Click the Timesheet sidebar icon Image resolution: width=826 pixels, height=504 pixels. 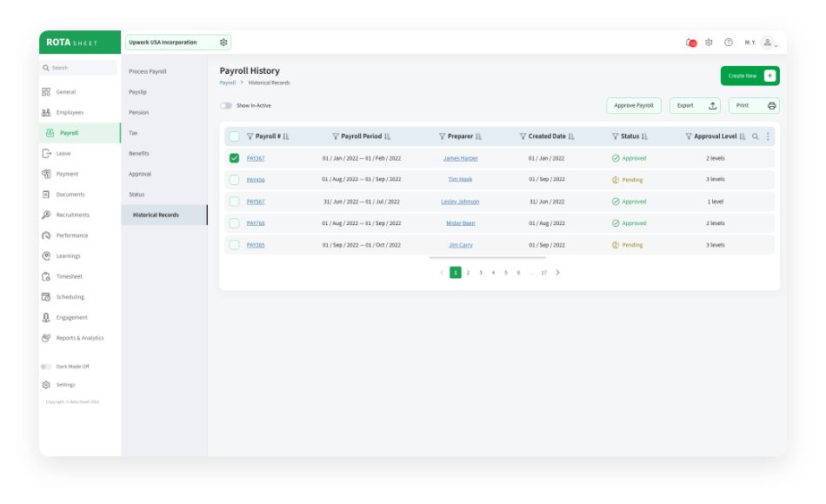tap(46, 276)
